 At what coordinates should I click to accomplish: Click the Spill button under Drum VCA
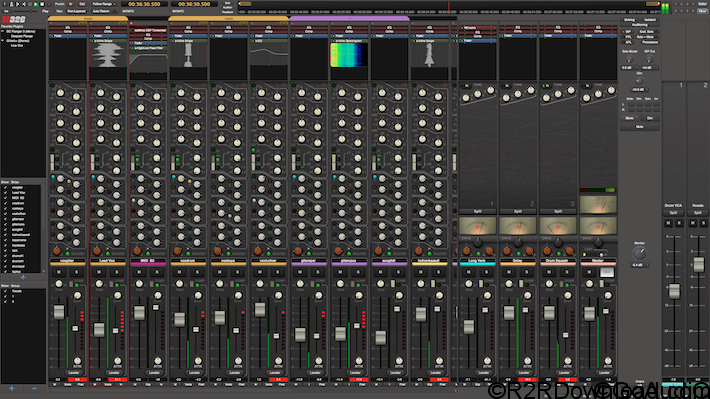pyautogui.click(x=673, y=212)
